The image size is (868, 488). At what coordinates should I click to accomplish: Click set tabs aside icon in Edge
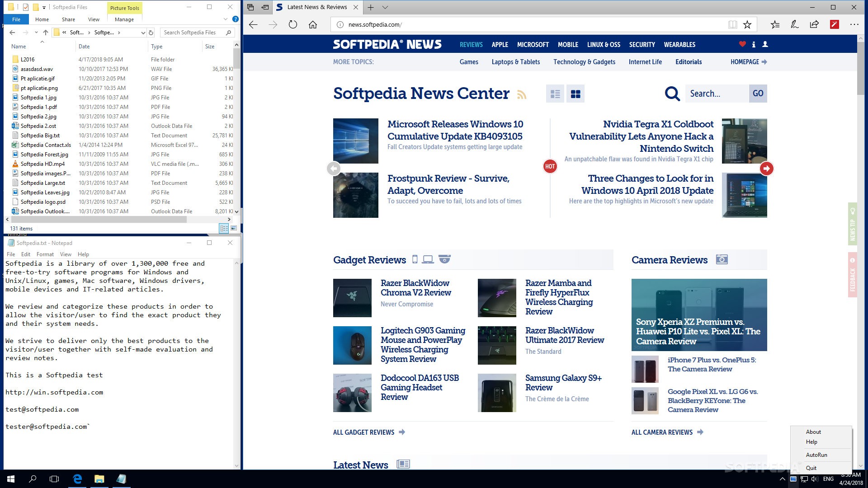click(265, 7)
